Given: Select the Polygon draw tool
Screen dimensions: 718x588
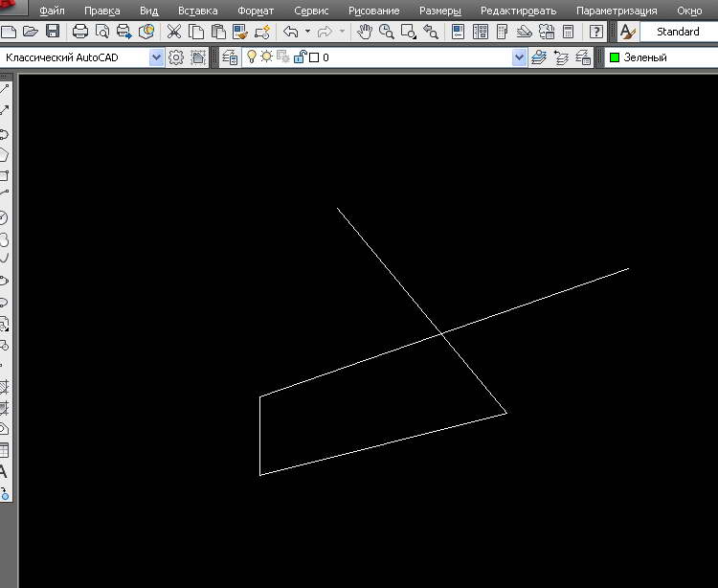Looking at the screenshot, I should [x=4, y=155].
